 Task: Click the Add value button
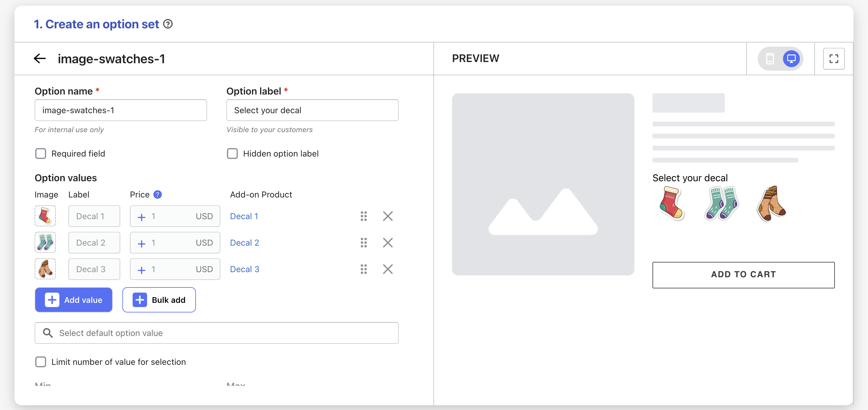coord(74,300)
